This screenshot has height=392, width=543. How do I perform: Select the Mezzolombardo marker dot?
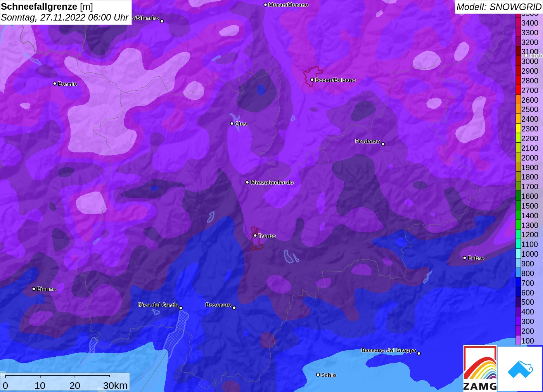click(x=247, y=182)
